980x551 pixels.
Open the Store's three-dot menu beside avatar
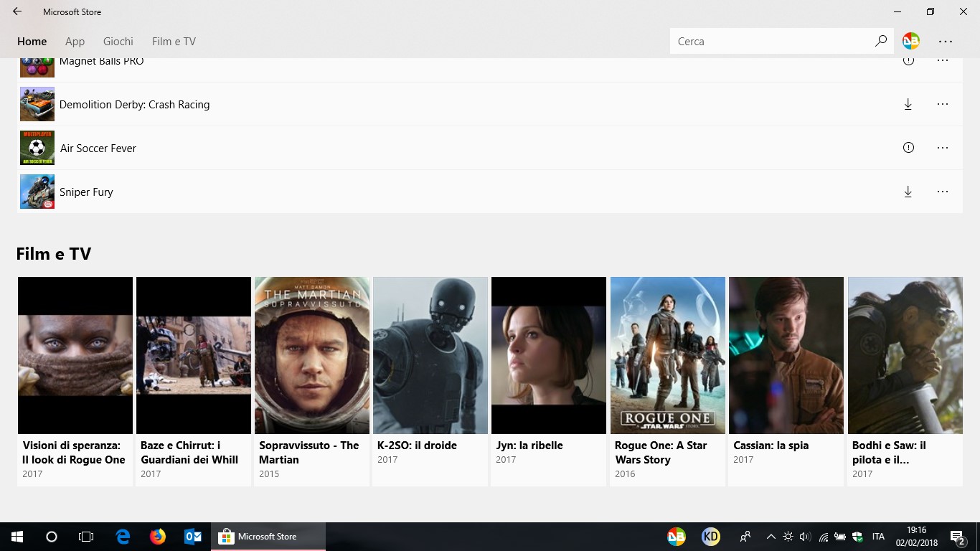(946, 42)
